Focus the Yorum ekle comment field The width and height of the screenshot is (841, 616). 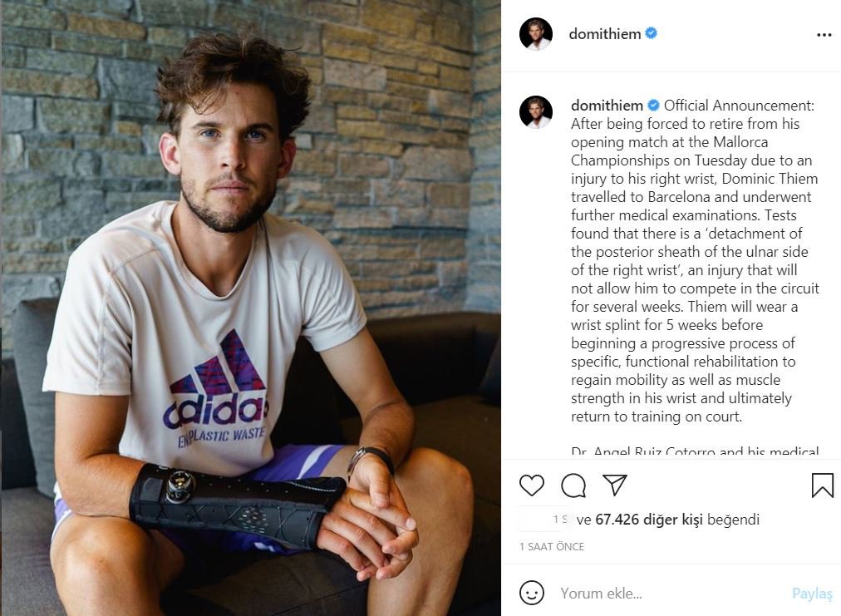[x=671, y=593]
